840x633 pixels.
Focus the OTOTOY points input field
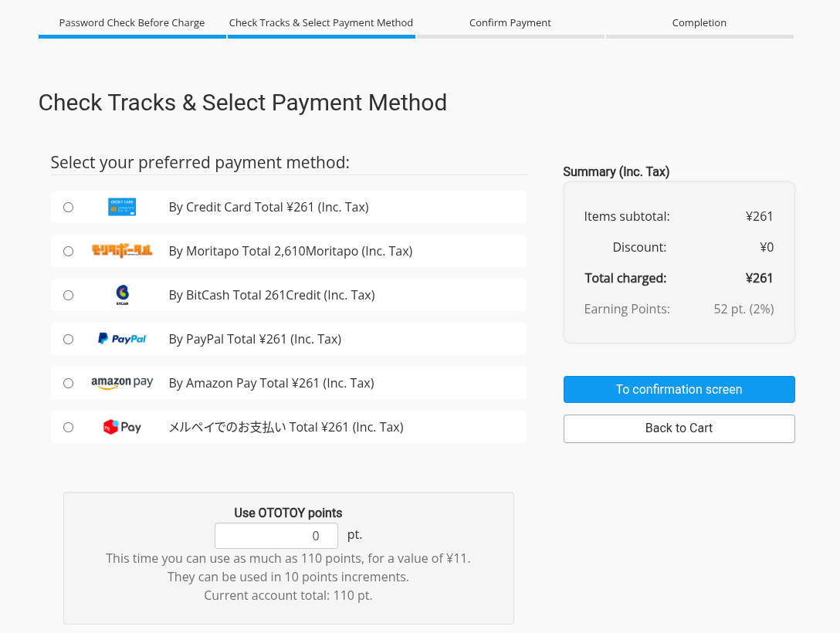click(276, 536)
